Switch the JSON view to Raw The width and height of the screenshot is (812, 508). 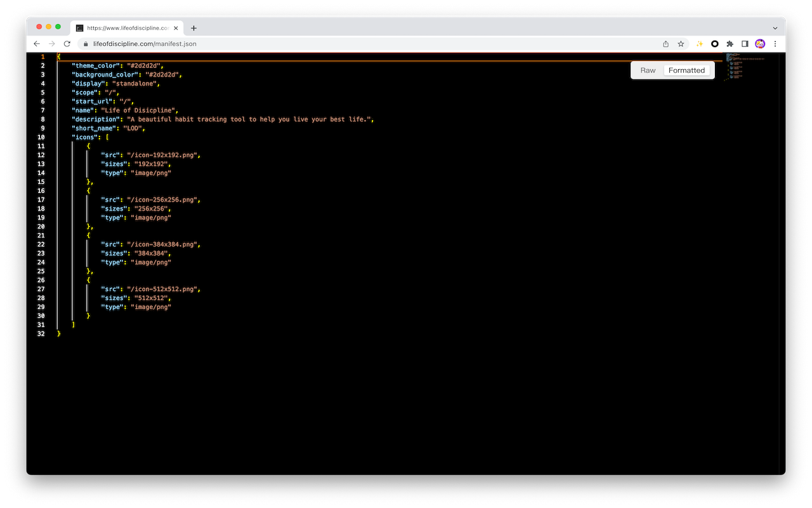pyautogui.click(x=648, y=70)
